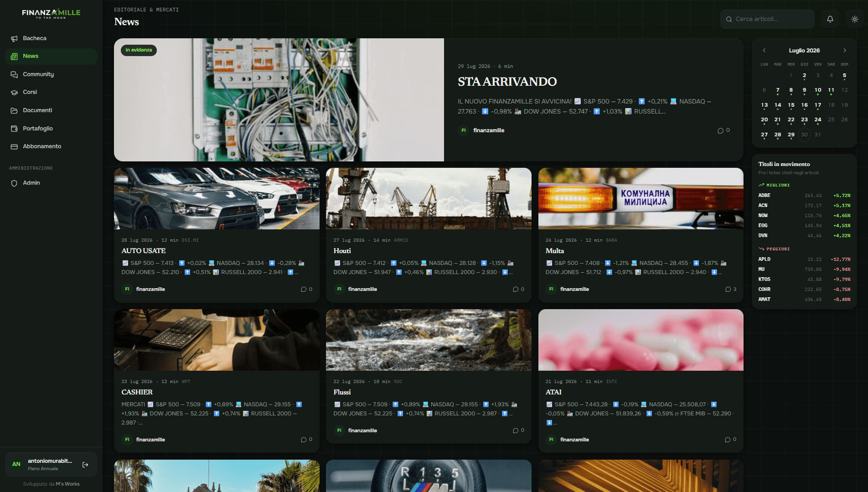
Task: Select July 17 in calendar
Action: [x=818, y=105]
